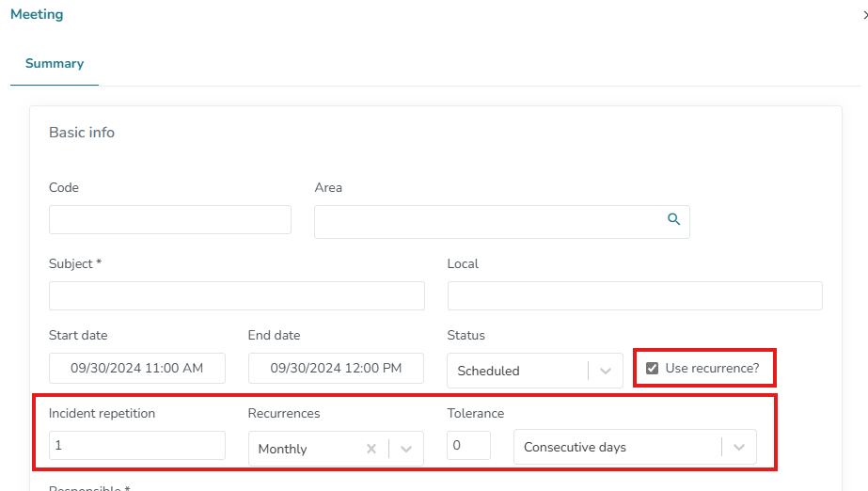Click the Tolerance number field
Screen dimensions: 868x491
(468, 446)
